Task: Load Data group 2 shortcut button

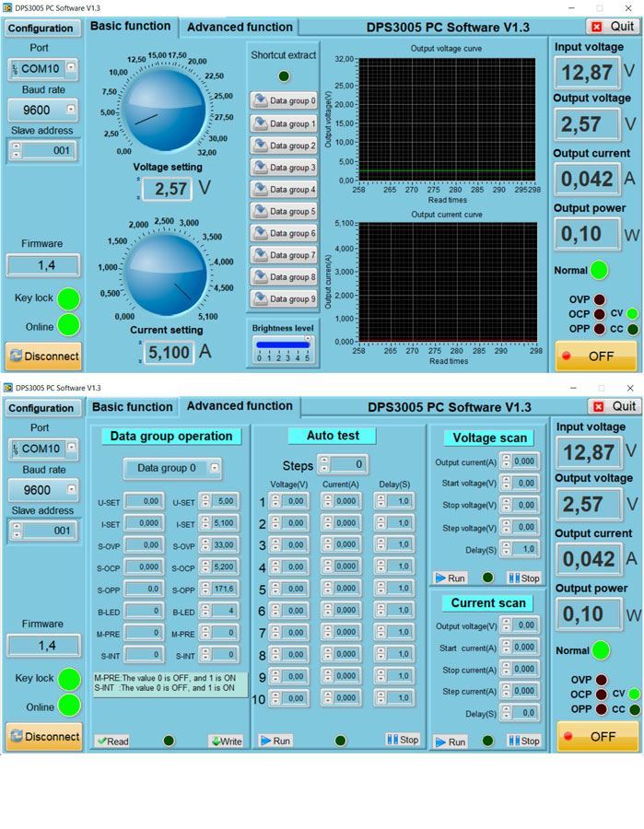Action: point(284,146)
